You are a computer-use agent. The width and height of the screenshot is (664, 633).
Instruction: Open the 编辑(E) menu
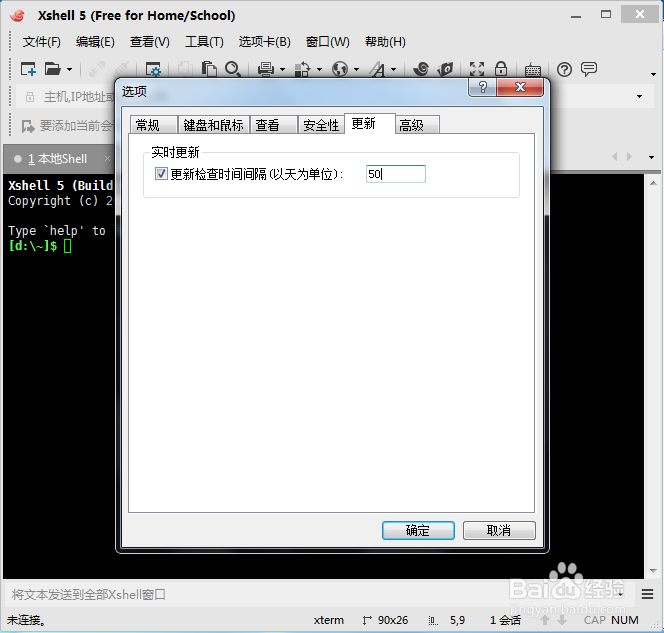click(95, 42)
